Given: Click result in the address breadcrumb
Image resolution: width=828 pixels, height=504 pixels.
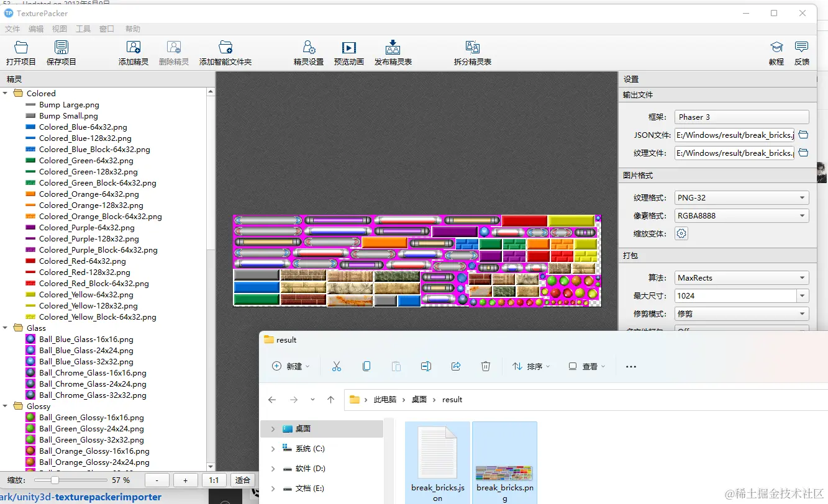Looking at the screenshot, I should coord(452,400).
